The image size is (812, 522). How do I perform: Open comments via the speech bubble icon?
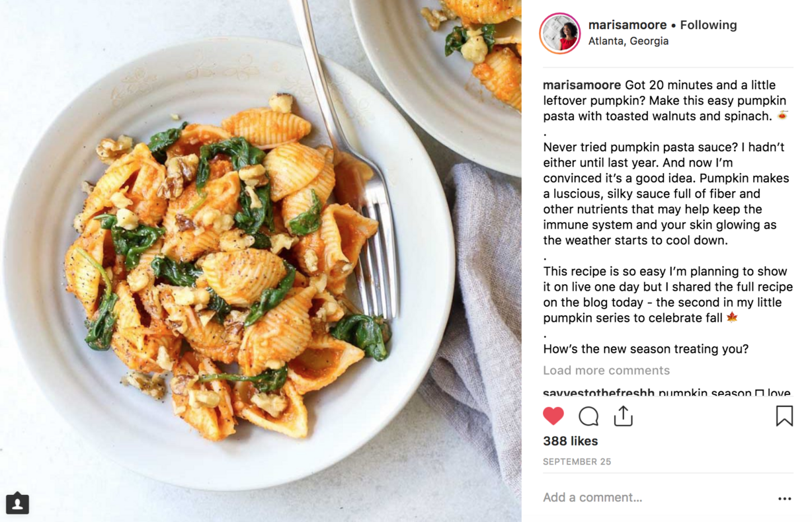click(589, 416)
